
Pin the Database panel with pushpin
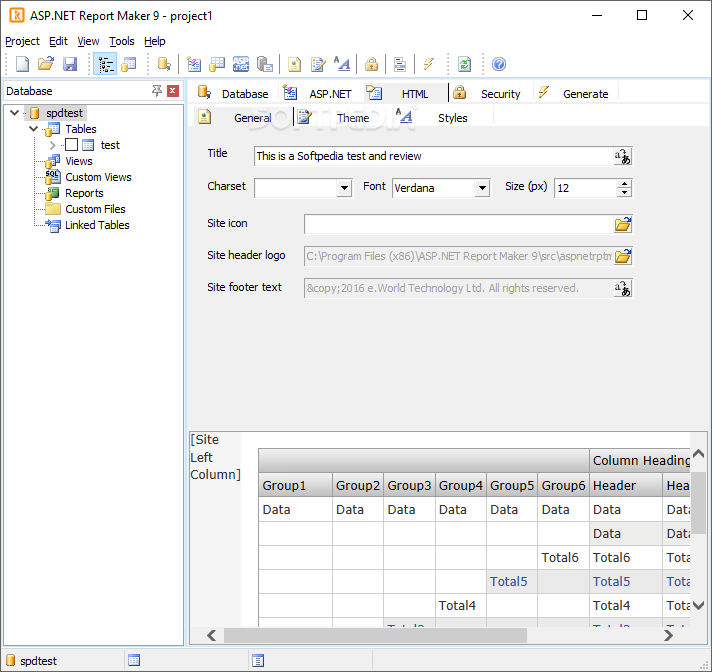pos(156,91)
